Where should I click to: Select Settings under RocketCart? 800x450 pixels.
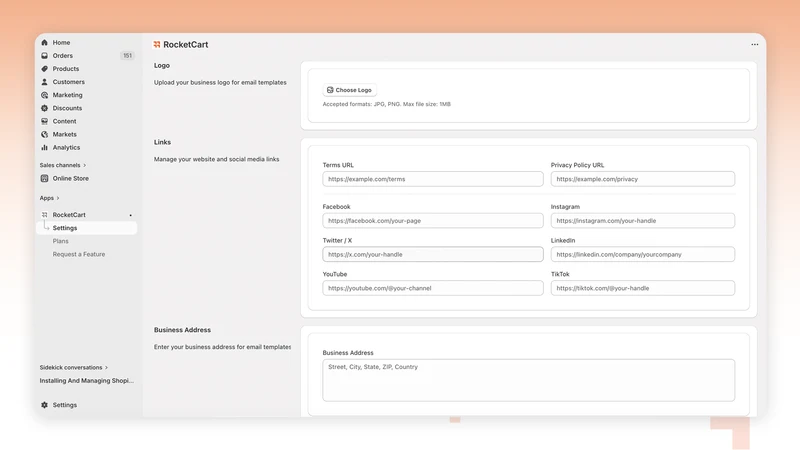[87, 228]
